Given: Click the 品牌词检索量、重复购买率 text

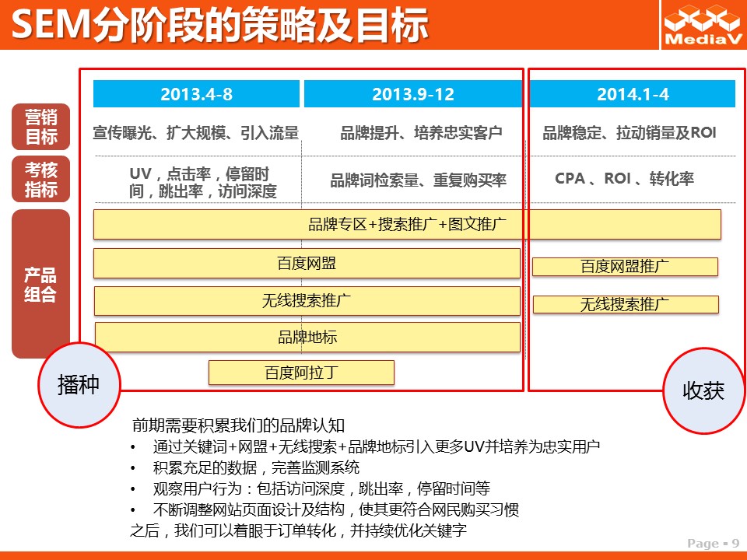Looking at the screenshot, I should point(418,180).
